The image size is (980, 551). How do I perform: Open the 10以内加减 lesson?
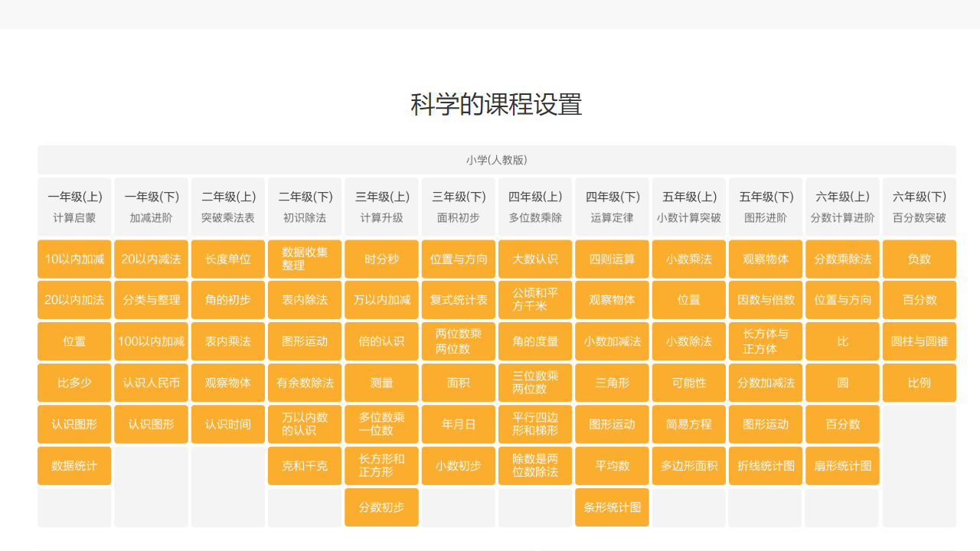pos(74,259)
